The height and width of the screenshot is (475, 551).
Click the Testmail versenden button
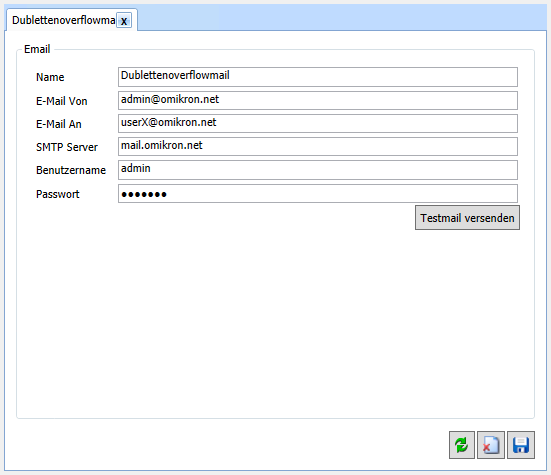coord(467,218)
